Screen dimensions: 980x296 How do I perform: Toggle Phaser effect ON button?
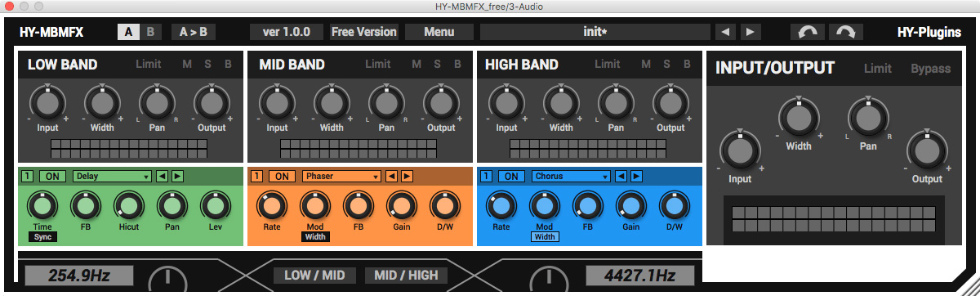click(283, 176)
